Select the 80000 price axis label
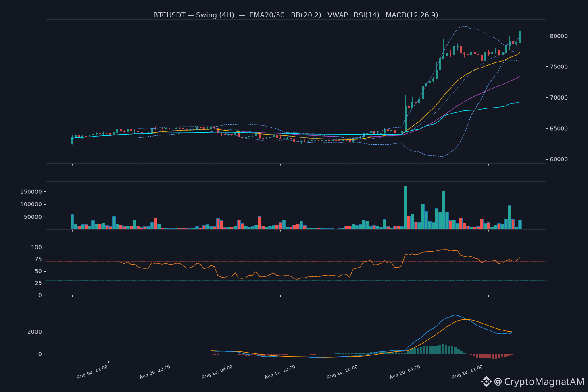 559,36
